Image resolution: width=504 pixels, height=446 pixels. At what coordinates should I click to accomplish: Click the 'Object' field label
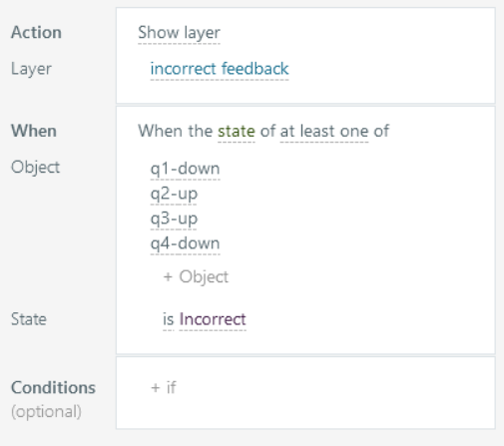[36, 167]
